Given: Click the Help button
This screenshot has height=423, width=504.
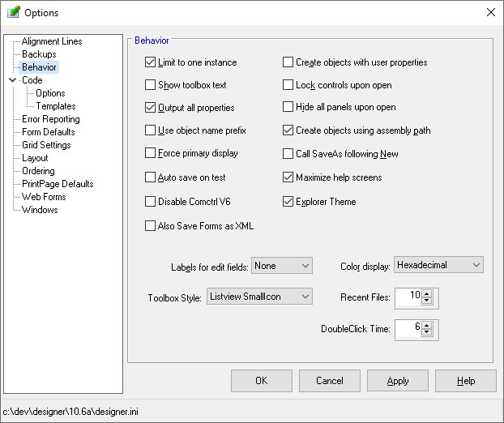Looking at the screenshot, I should click(x=465, y=381).
